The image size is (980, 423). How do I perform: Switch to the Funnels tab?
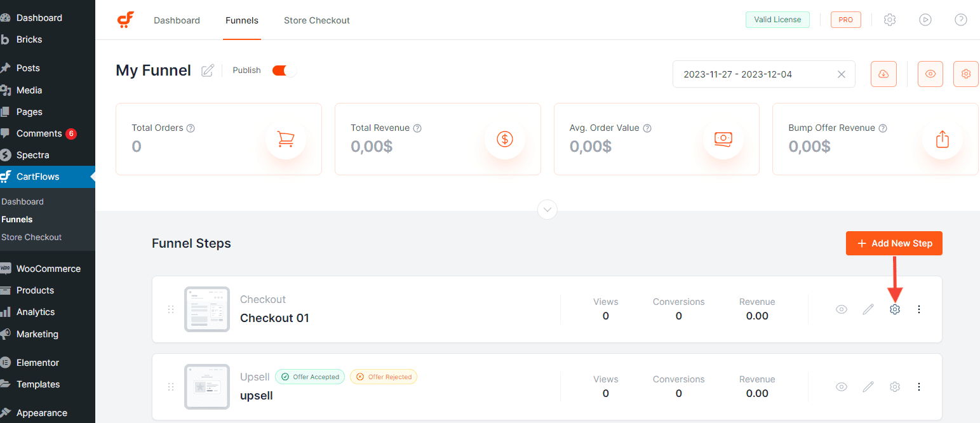(242, 20)
